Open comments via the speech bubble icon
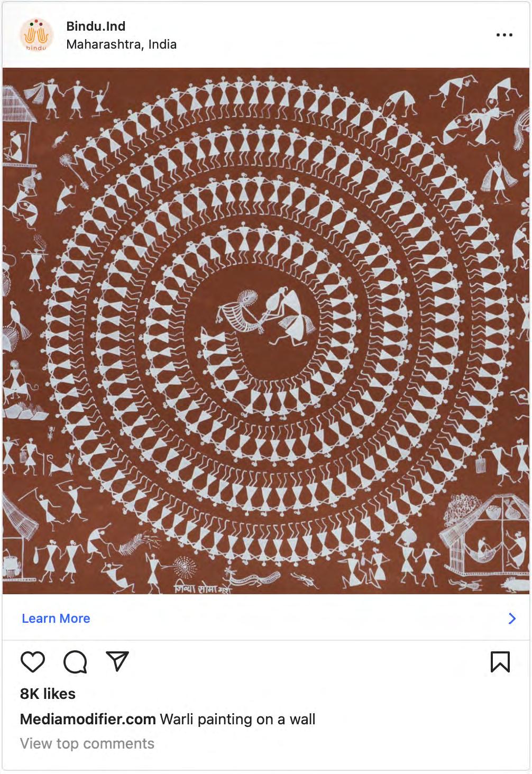532x774 pixels. coord(75,661)
